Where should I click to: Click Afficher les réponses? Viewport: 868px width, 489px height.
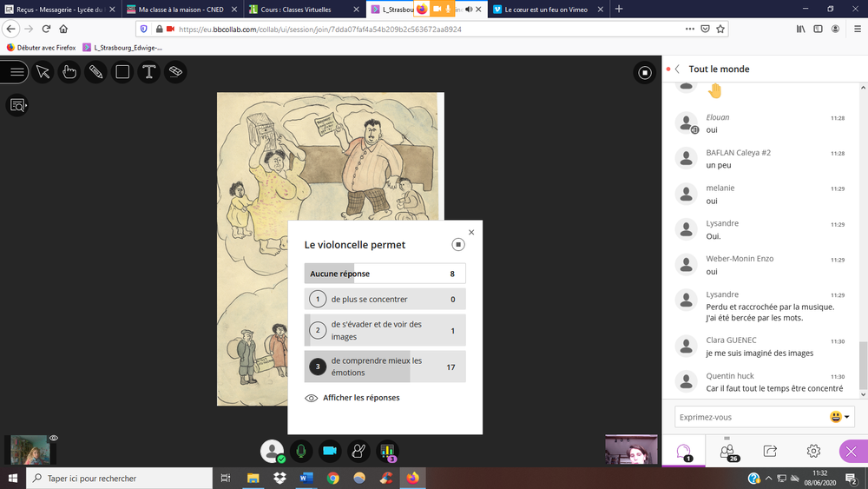pos(352,398)
